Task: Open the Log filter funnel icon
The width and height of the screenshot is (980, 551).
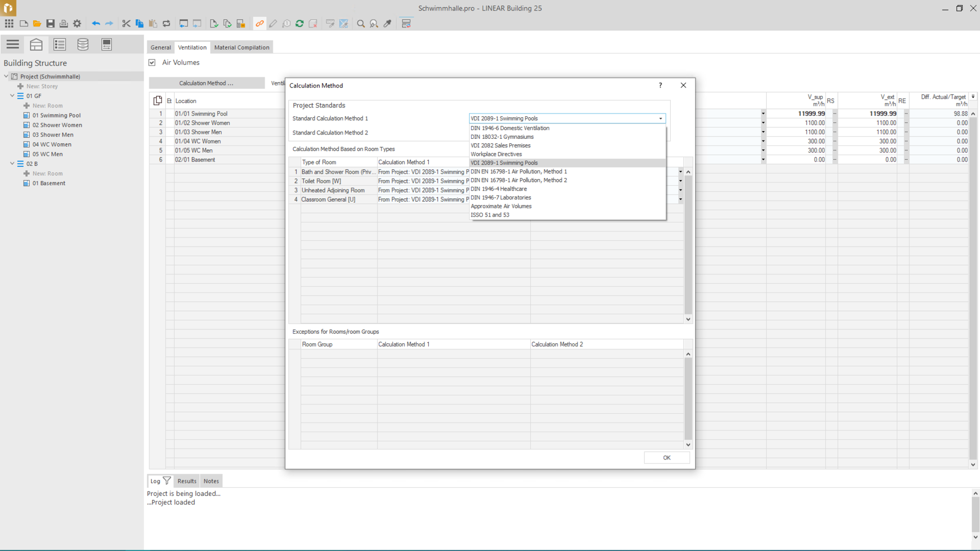Action: point(166,481)
